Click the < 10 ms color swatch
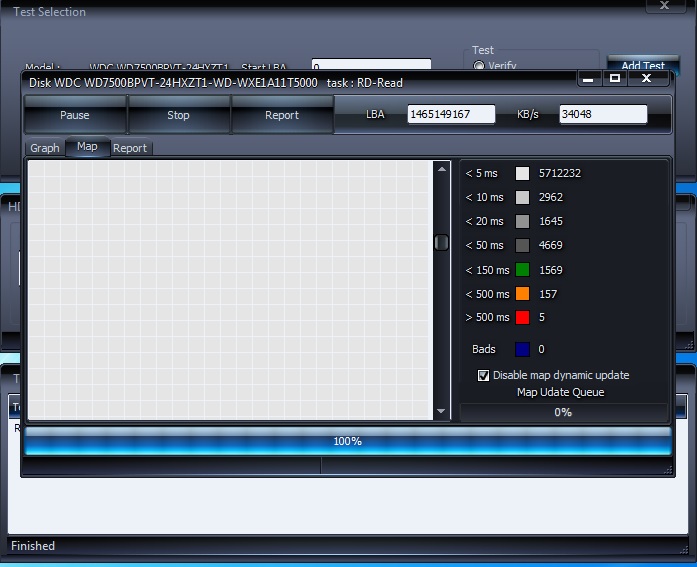The height and width of the screenshot is (567, 697). [522, 197]
